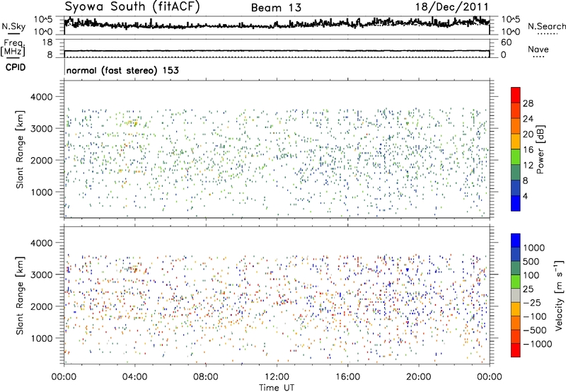Image resolution: width=566 pixels, height=392 pixels.
Task: Click the '60' Nave axis value
Action: click(x=506, y=42)
